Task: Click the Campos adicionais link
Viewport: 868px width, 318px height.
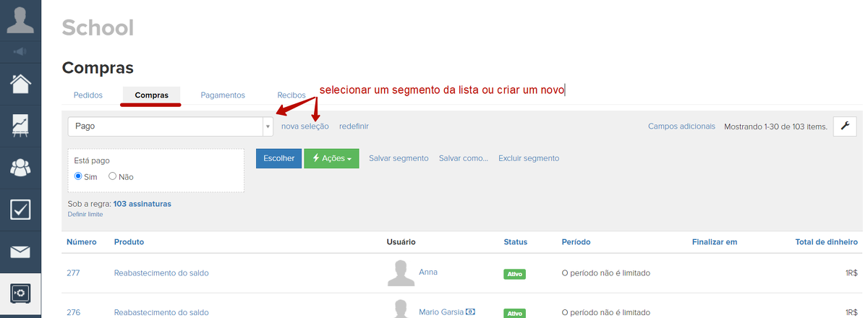Action: pos(681,126)
